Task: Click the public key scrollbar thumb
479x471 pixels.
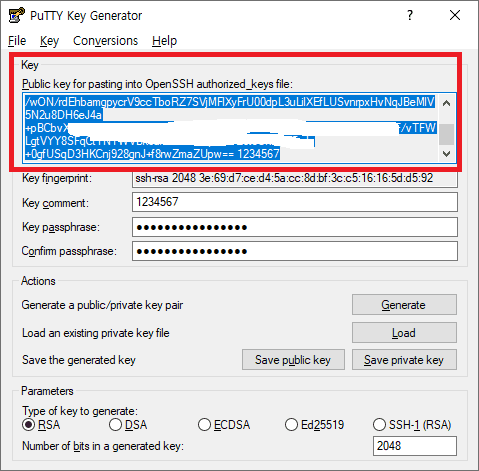Action: (446, 134)
